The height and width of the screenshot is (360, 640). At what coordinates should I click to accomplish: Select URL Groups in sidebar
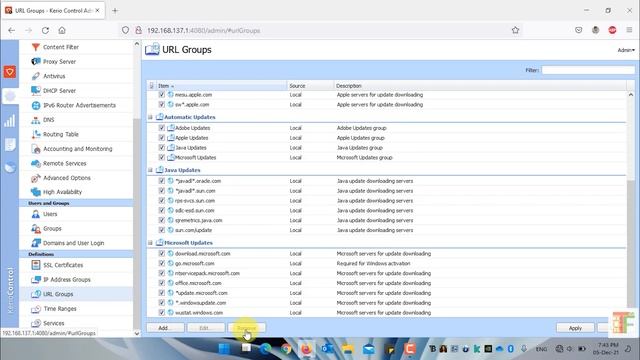pyautogui.click(x=58, y=294)
